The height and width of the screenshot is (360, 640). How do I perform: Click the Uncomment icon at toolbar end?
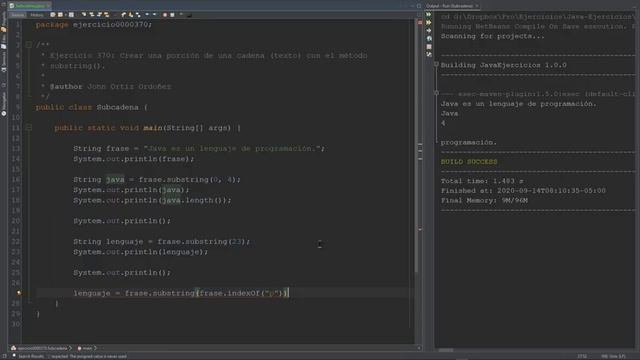click(189, 15)
